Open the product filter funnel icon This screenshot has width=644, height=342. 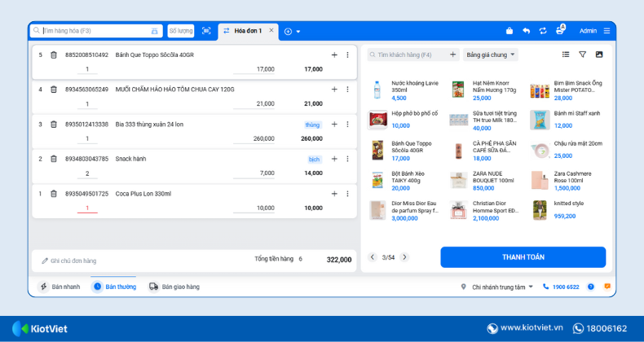point(582,55)
